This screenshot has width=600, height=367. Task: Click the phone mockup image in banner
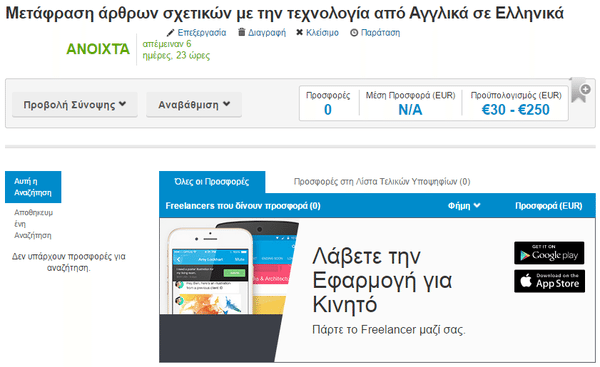pos(229,291)
